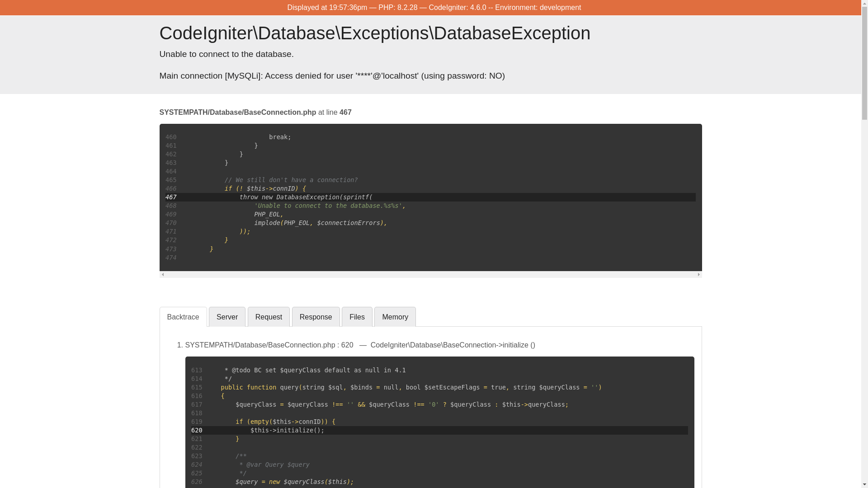Click the 'if (! $this->connID) {' line 466
The width and height of the screenshot is (868, 488).
point(265,188)
